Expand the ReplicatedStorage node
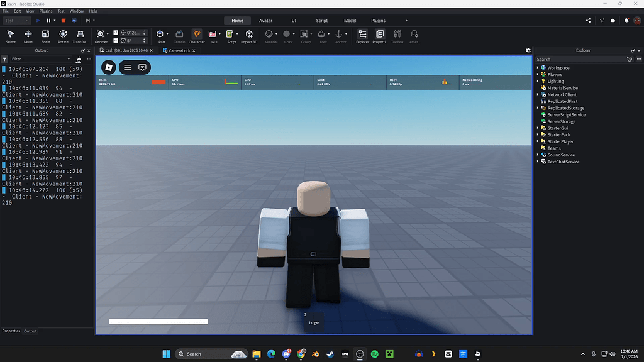 click(x=538, y=108)
